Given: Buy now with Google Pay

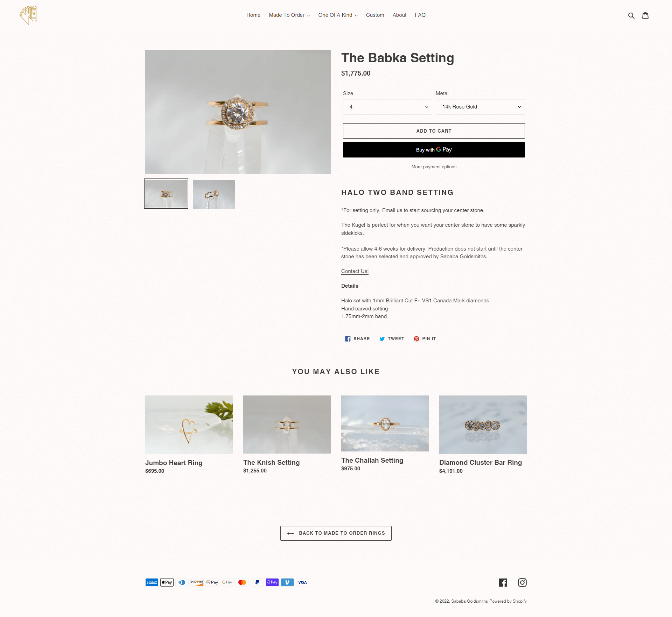Looking at the screenshot, I should [x=434, y=150].
